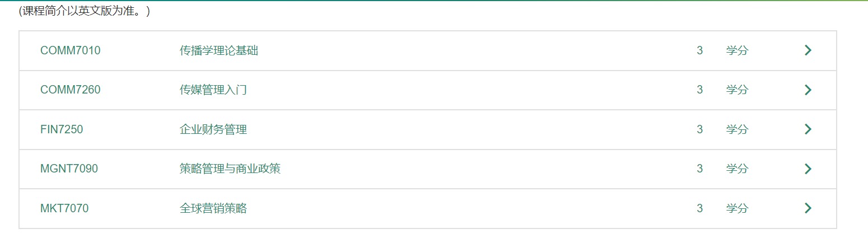Image resolution: width=868 pixels, height=252 pixels.
Task: Open course title 策略管理与商业政策
Action: [230, 169]
